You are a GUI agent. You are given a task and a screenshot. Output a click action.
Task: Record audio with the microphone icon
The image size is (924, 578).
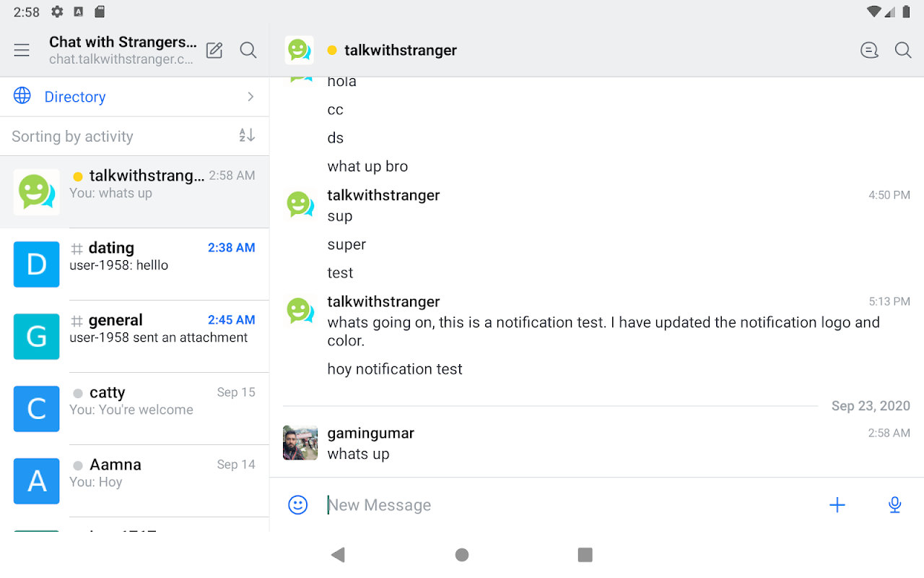pos(895,505)
